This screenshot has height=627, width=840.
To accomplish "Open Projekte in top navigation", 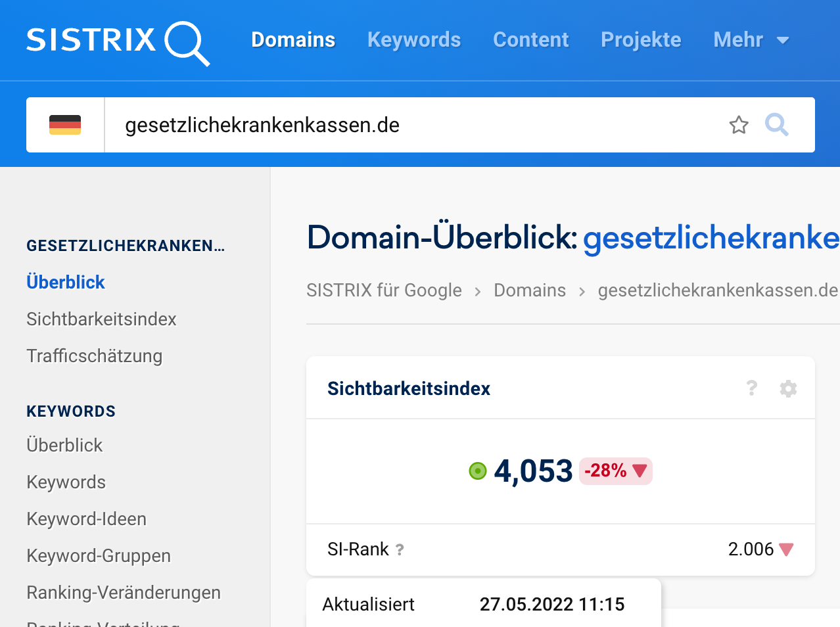I will click(641, 40).
